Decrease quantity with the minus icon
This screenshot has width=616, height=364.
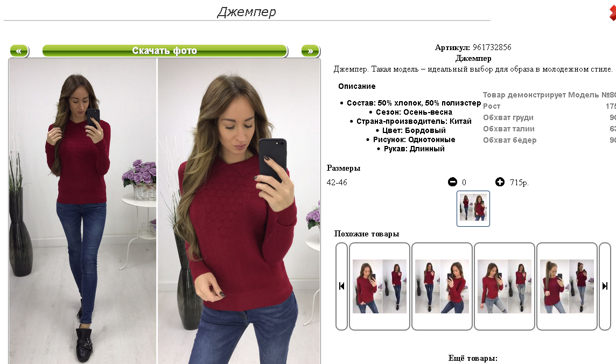point(452,182)
